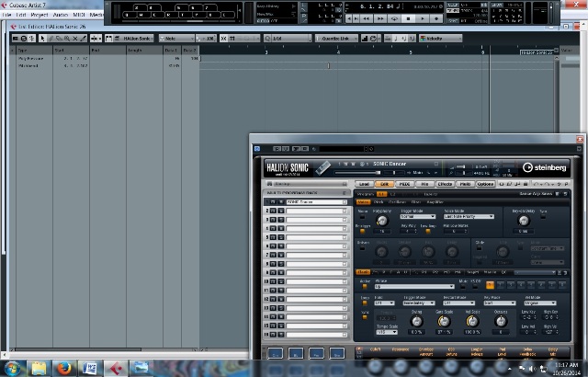Open the Key Mode dropdown
The width and height of the screenshot is (588, 377).
point(499,303)
